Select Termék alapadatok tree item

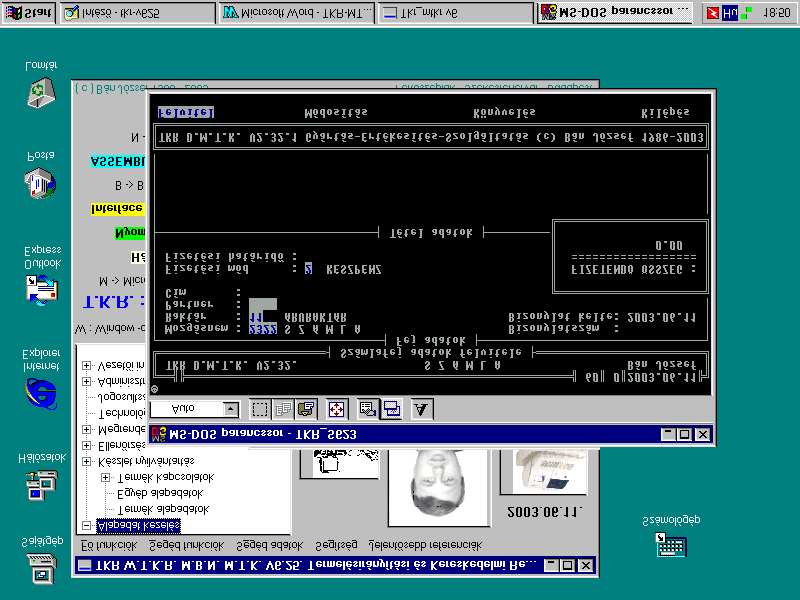163,509
